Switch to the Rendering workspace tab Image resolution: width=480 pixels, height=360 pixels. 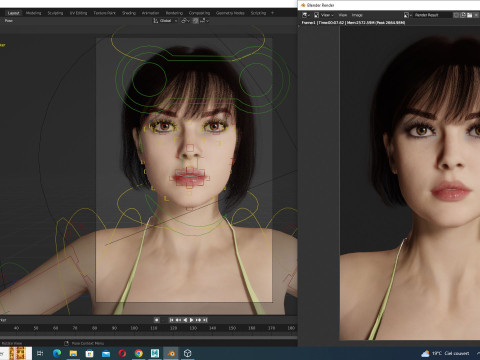coord(174,13)
